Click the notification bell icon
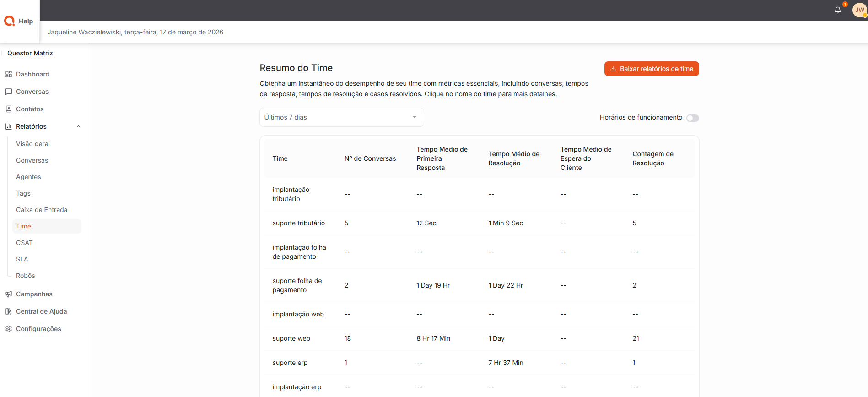The image size is (868, 397). pyautogui.click(x=837, y=10)
